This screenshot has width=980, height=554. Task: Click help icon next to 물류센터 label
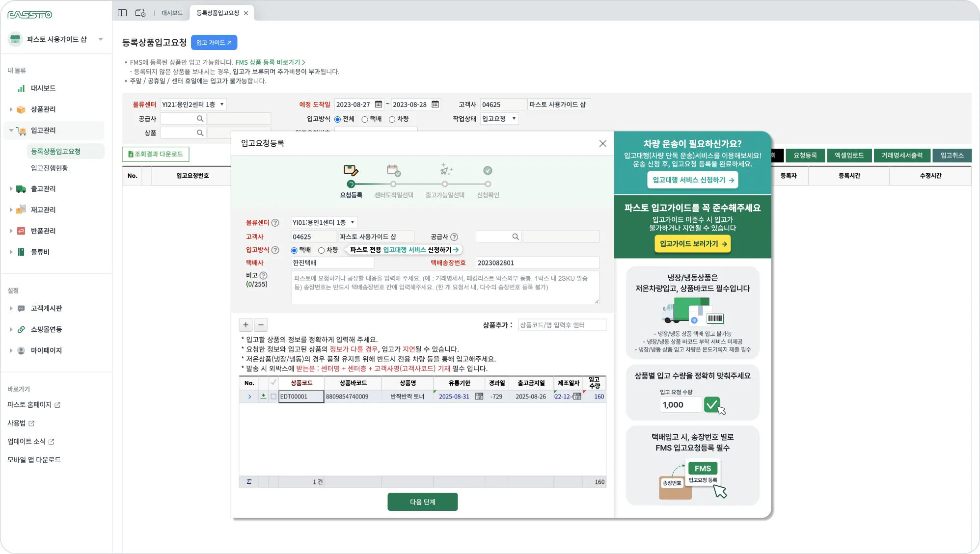275,223
